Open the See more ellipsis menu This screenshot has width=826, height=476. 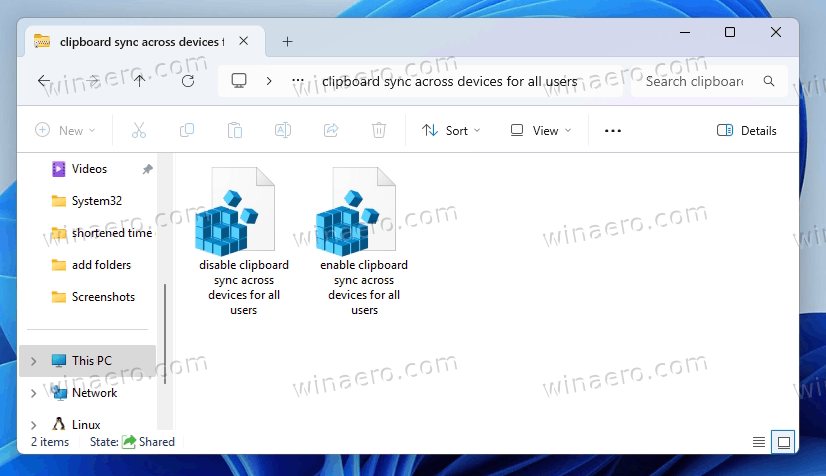pyautogui.click(x=613, y=131)
